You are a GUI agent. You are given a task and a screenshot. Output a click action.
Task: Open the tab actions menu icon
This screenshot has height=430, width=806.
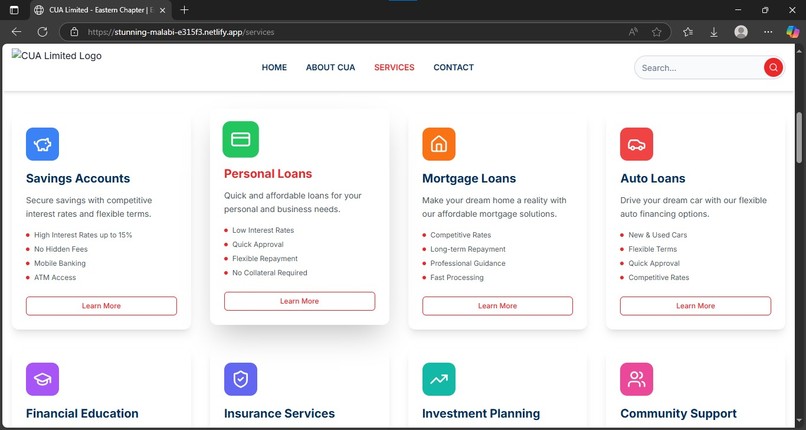pos(14,10)
